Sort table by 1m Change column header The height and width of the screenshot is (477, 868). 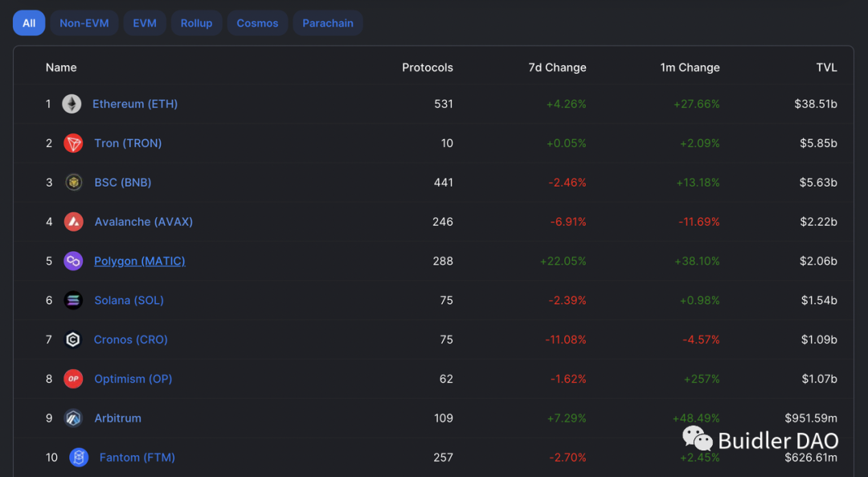(690, 68)
